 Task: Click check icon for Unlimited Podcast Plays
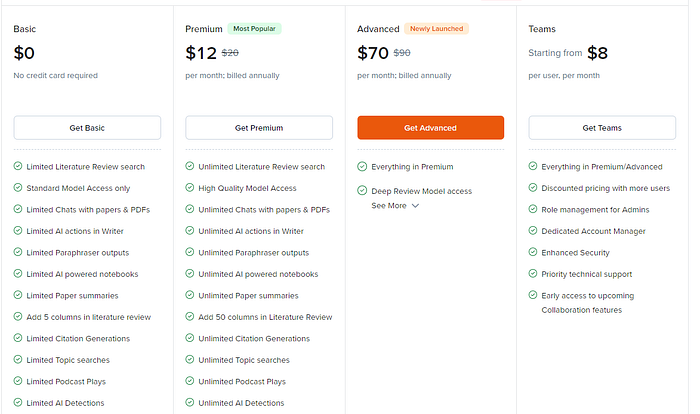tap(190, 381)
